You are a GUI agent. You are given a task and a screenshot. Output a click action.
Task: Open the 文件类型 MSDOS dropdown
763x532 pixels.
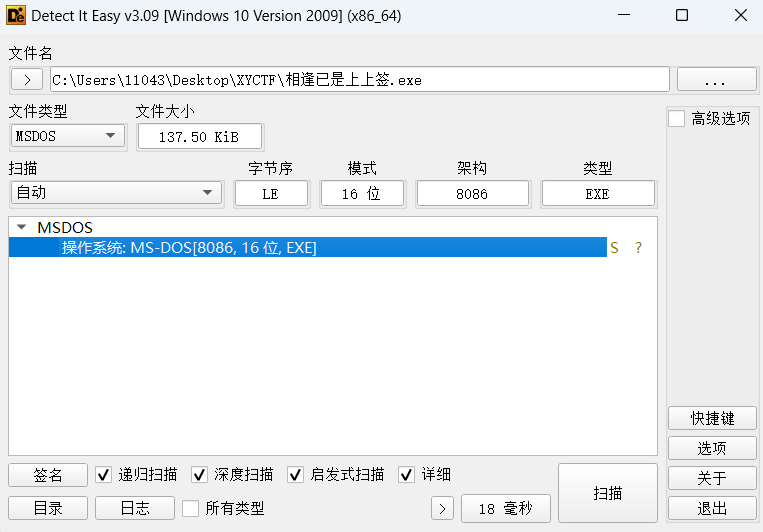click(x=68, y=136)
